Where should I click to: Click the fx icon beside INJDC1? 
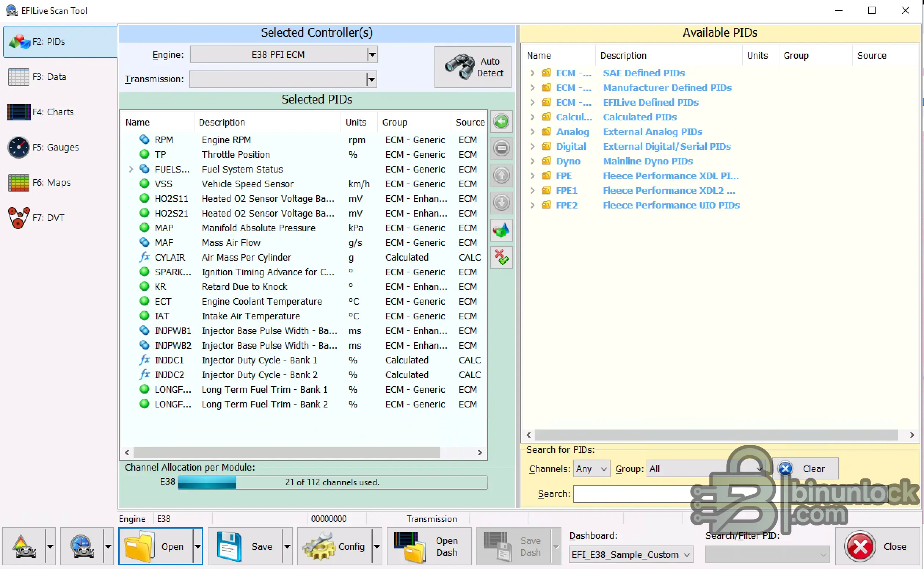(x=144, y=360)
